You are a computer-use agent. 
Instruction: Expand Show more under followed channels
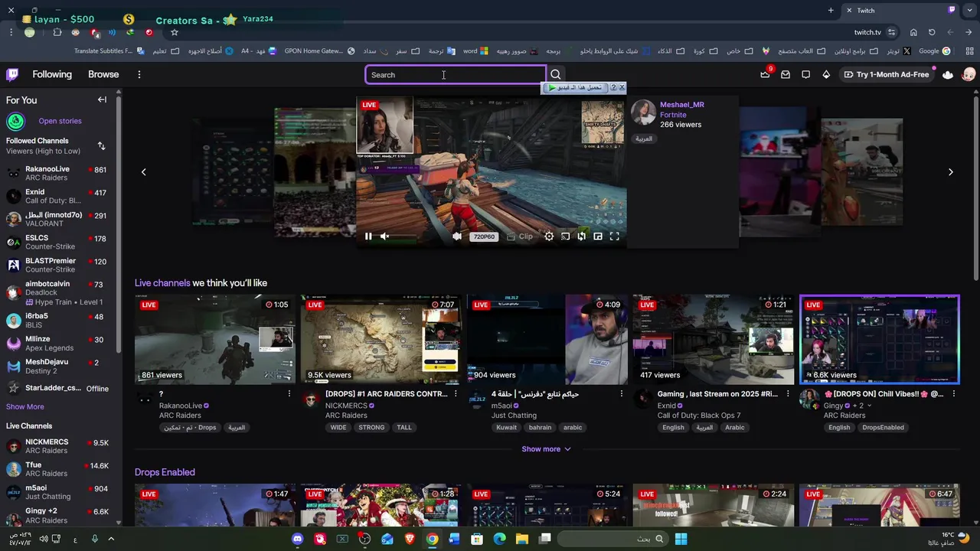pos(25,406)
